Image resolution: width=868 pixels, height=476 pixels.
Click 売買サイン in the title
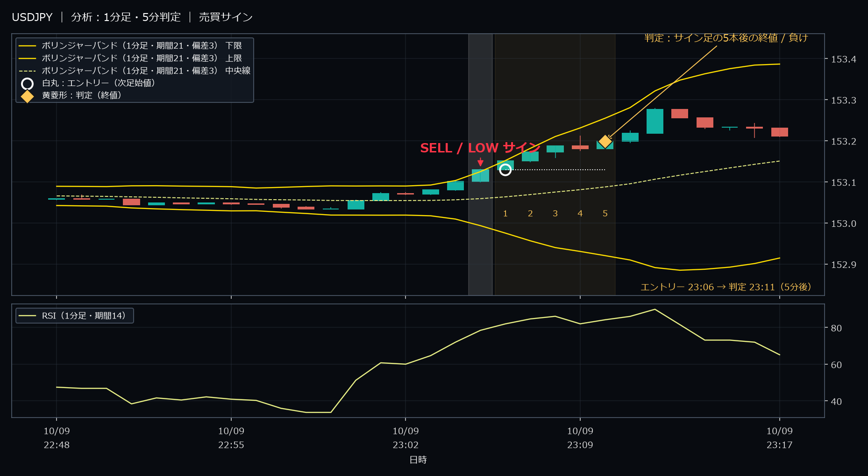[226, 17]
